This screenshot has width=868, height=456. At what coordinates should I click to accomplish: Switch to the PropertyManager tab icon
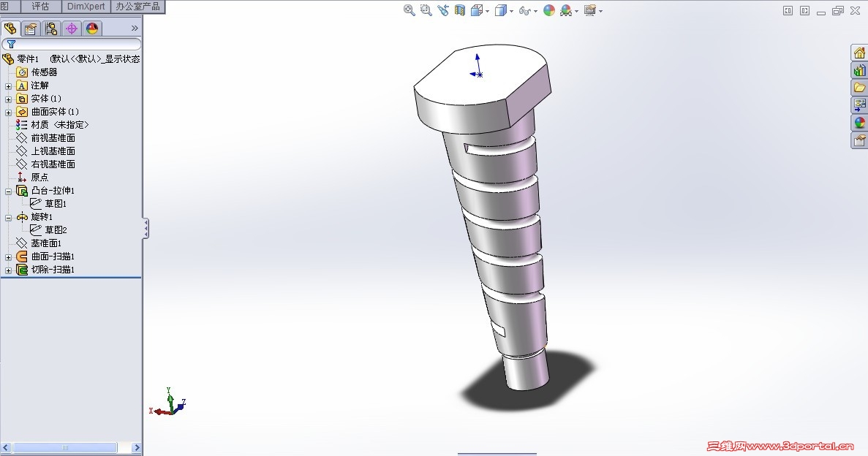click(31, 28)
